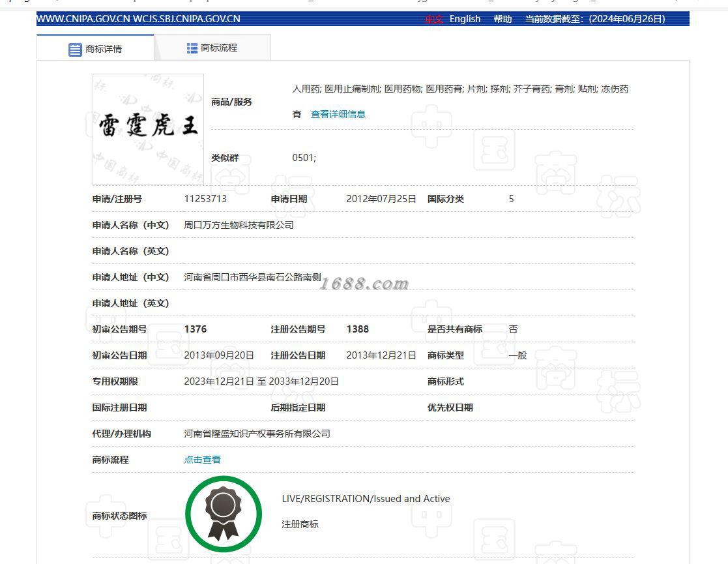Viewport: 728px width, 564px height.
Task: Click the 当前数据截至 date text
Action: pos(595,19)
